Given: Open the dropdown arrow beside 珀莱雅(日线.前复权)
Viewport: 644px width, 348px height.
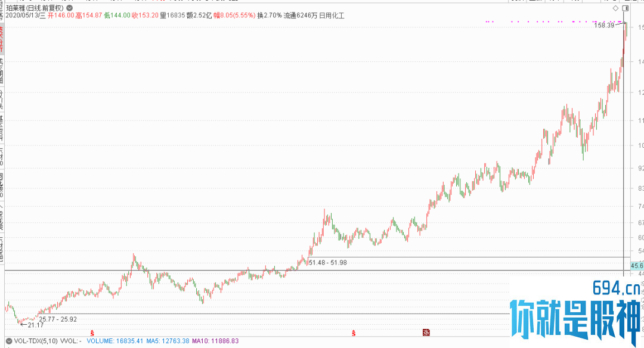Looking at the screenshot, I should coord(69,8).
